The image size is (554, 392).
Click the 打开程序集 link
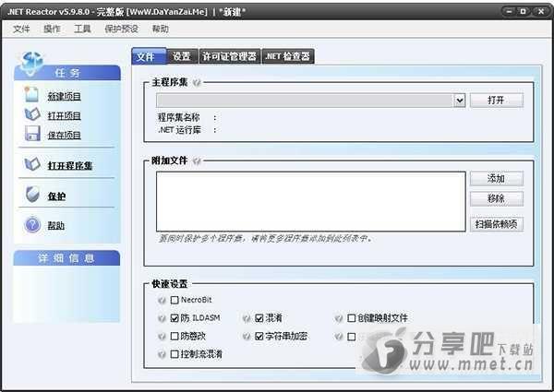pyautogui.click(x=70, y=165)
